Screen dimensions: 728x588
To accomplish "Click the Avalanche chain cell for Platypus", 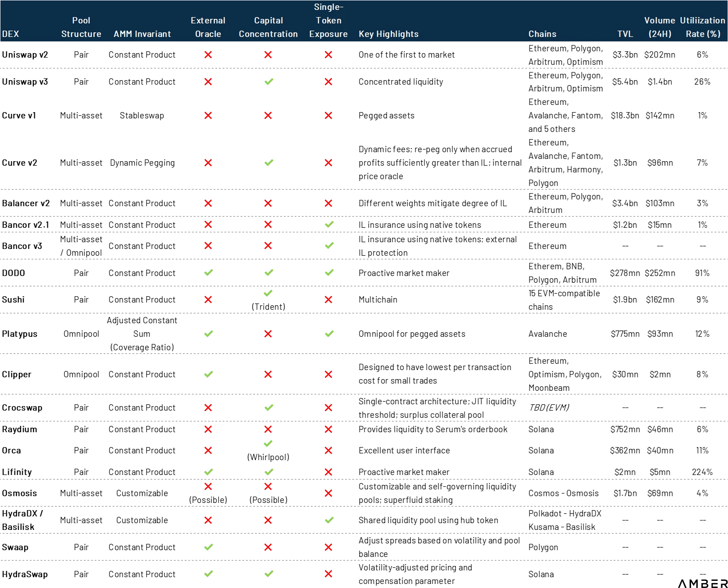I will point(548,334).
